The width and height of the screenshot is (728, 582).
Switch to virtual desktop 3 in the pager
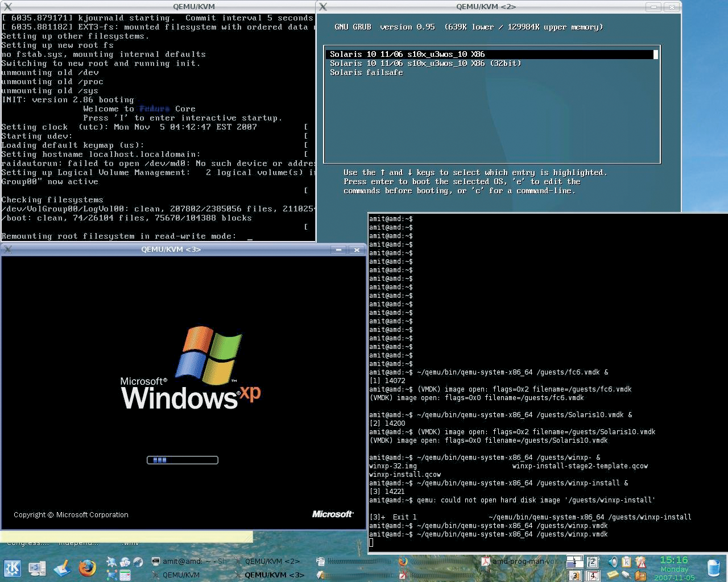(x=574, y=576)
